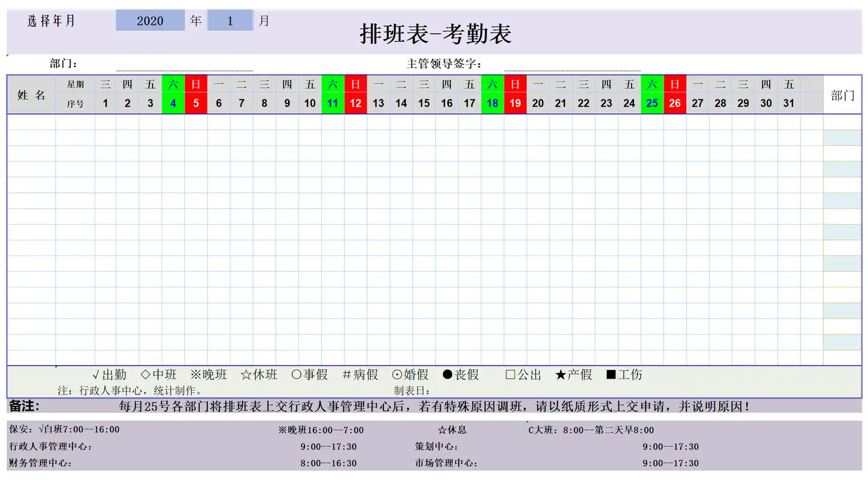The image size is (868, 480).
Task: Click the ⊙婚假 legend entry
Action: coord(410,375)
